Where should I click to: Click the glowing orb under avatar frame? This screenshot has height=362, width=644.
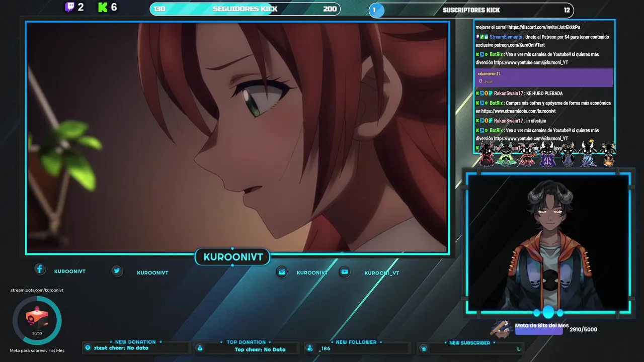548,313
